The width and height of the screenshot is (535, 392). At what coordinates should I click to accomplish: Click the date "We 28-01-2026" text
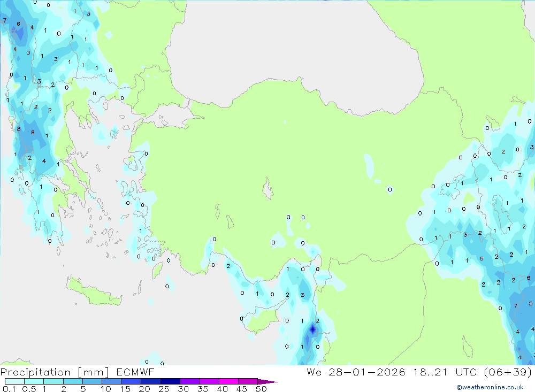[356, 372]
